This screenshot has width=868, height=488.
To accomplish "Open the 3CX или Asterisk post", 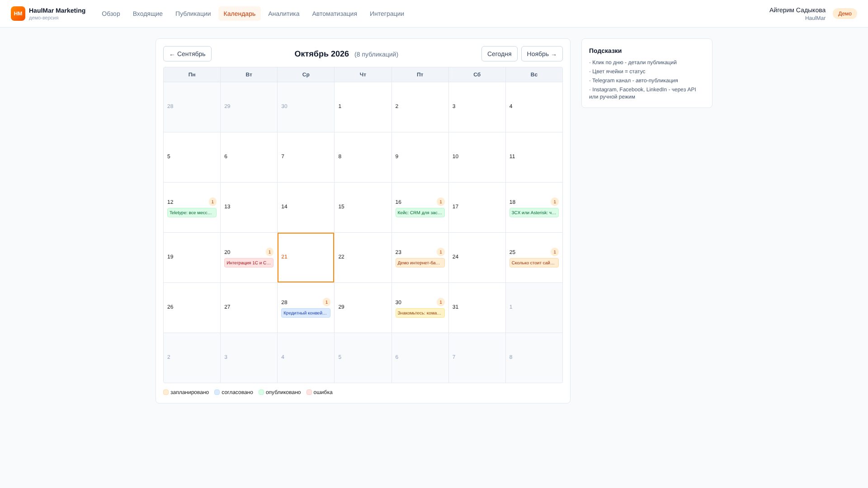I will (534, 213).
